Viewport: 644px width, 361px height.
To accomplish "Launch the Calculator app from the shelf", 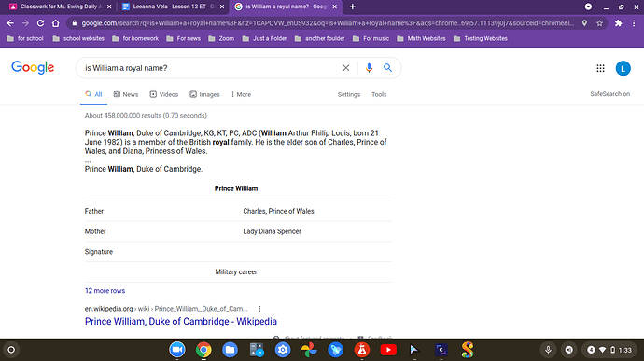I will [257, 350].
